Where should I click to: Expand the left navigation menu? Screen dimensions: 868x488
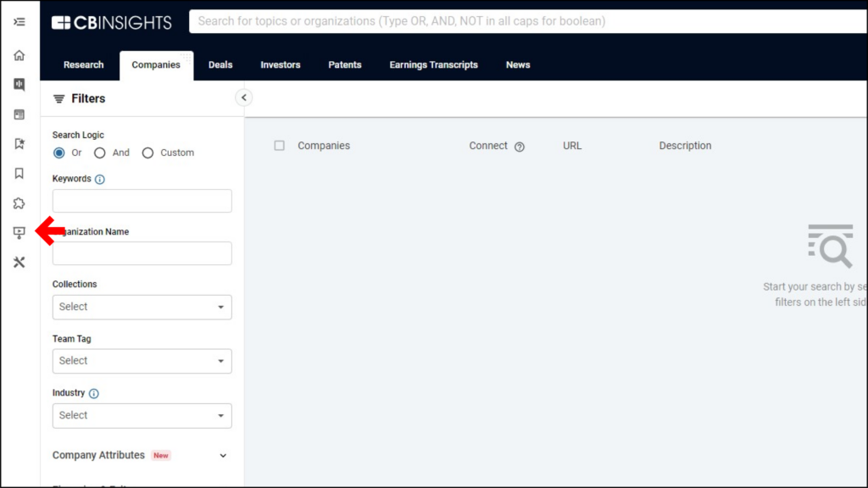[x=19, y=22]
